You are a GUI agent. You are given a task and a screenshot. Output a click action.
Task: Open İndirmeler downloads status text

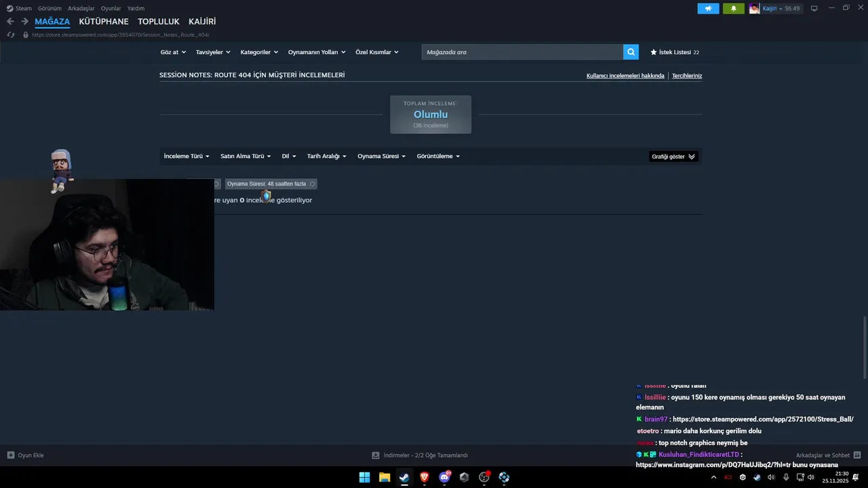coord(426,455)
